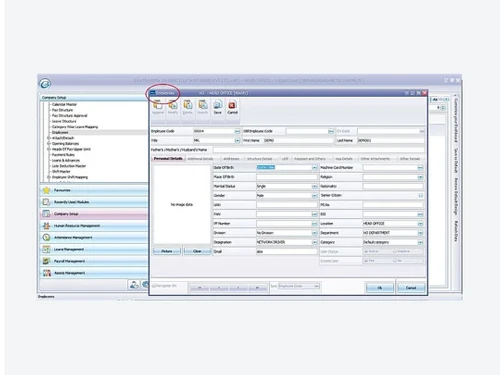Click the lookup button beside PF Number
Screen dimensions: 500x375
coord(314,224)
